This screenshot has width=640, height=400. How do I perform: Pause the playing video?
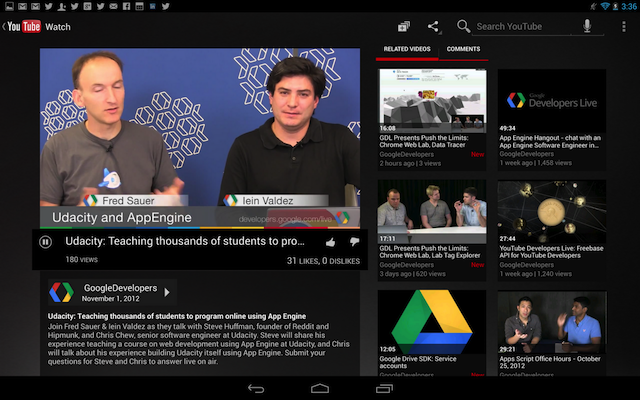coord(45,242)
